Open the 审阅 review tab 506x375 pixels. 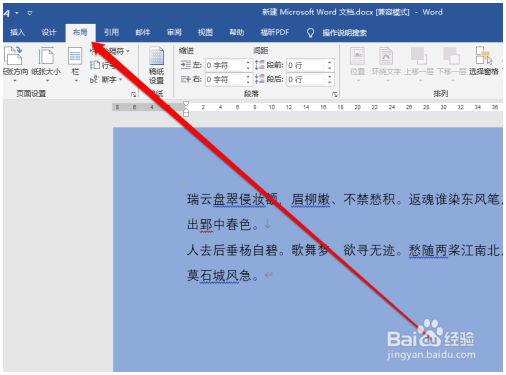[x=174, y=32]
